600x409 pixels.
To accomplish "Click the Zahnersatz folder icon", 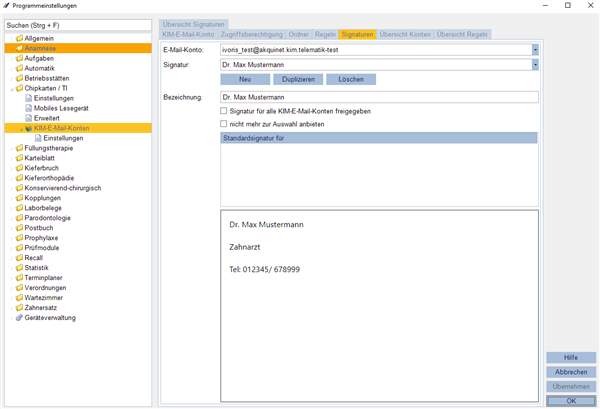I will pyautogui.click(x=19, y=307).
